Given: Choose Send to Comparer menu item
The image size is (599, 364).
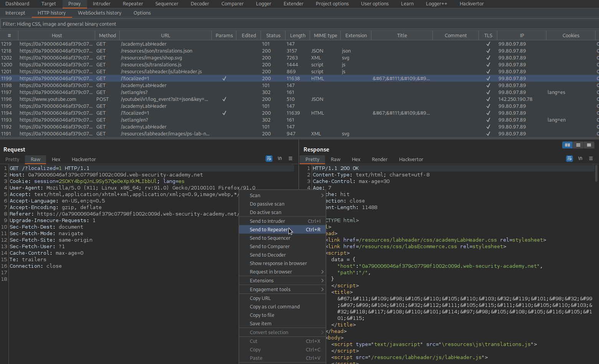Looking at the screenshot, I should click(282, 247).
